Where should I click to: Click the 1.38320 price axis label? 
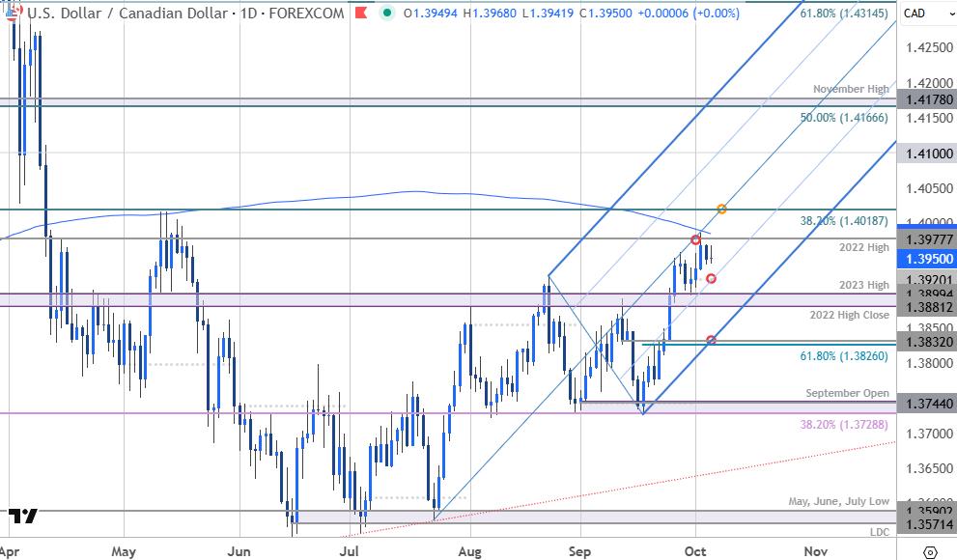(x=927, y=342)
